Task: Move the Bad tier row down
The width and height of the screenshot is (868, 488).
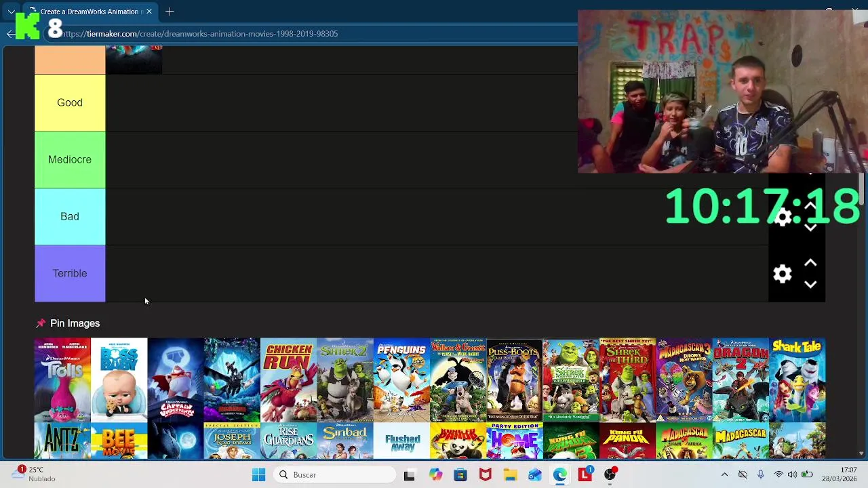Action: pyautogui.click(x=810, y=228)
